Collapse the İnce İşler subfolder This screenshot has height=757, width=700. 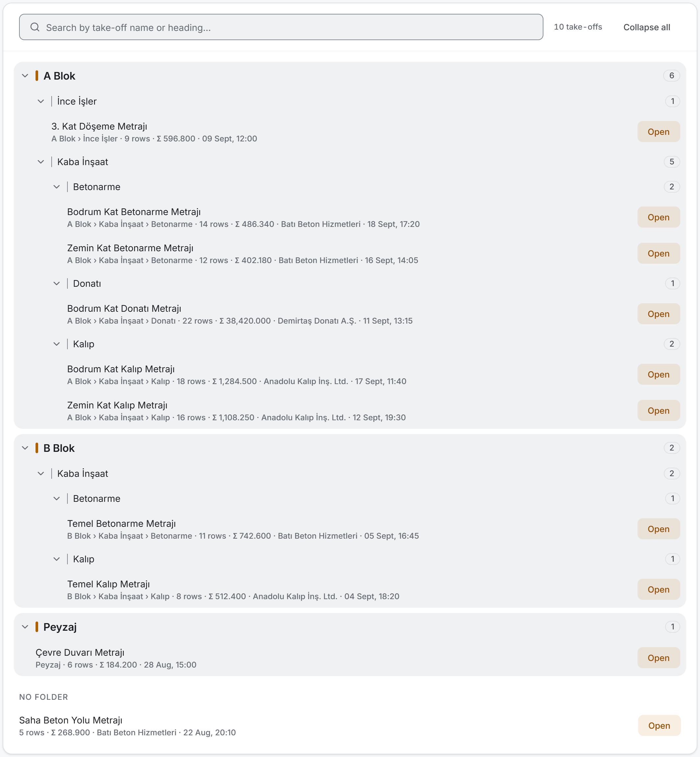click(41, 101)
